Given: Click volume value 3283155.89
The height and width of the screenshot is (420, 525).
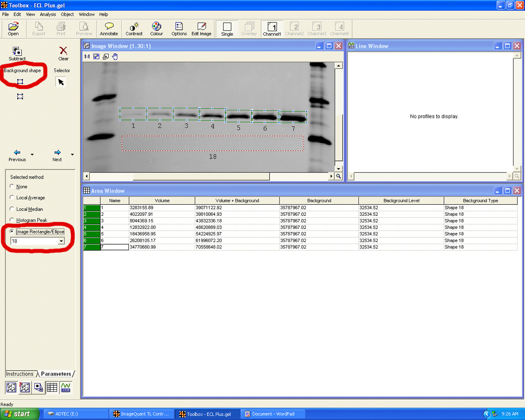Looking at the screenshot, I should (142, 208).
